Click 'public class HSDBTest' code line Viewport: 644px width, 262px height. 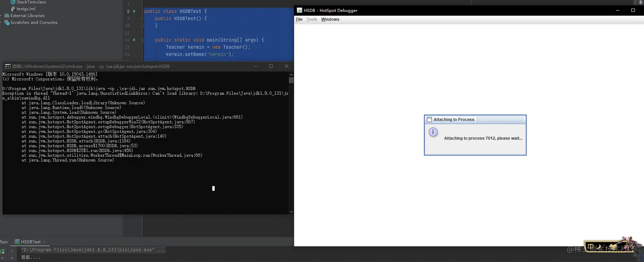click(175, 11)
